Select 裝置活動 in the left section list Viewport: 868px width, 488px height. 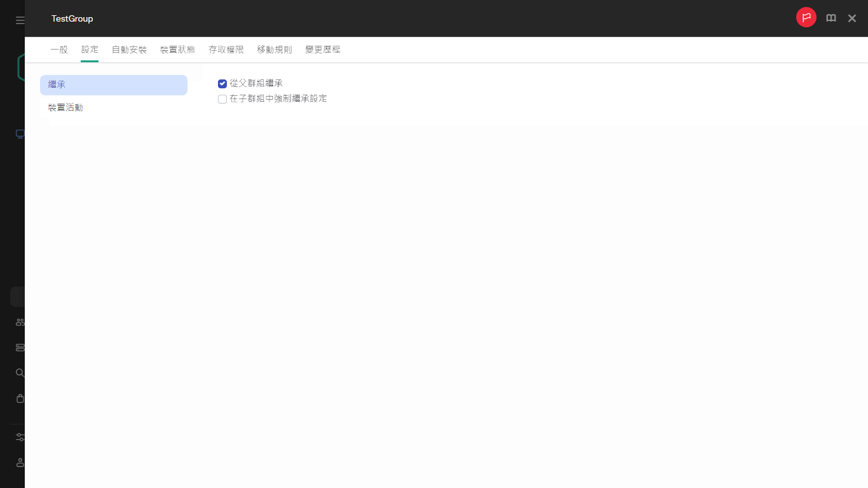click(x=65, y=107)
